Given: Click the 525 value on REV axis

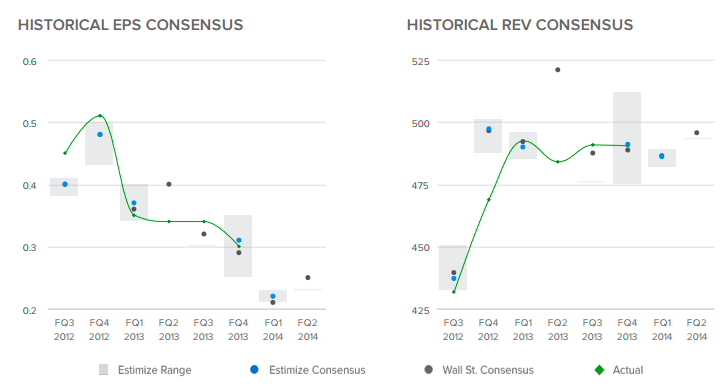Looking at the screenshot, I should click(421, 61).
